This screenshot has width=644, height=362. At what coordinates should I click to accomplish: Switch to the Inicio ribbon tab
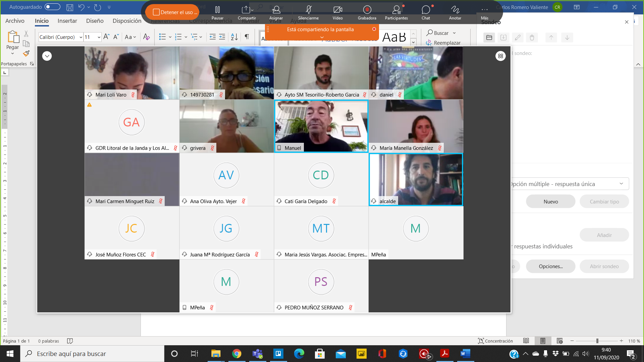tap(42, 21)
